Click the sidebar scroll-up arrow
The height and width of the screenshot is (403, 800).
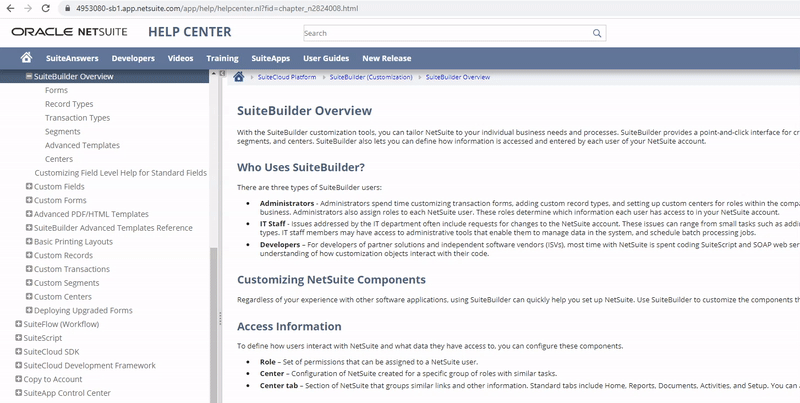(213, 74)
